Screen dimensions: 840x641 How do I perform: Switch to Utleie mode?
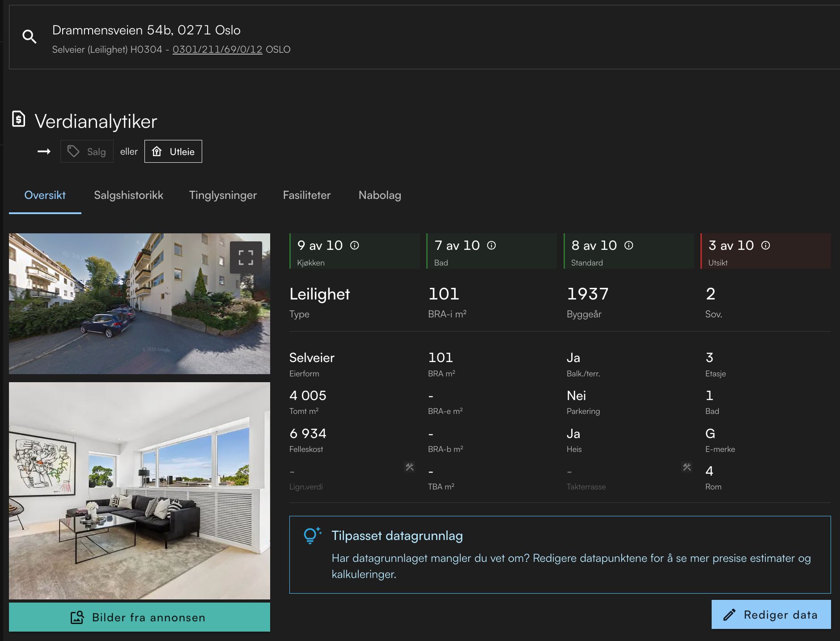tap(173, 152)
